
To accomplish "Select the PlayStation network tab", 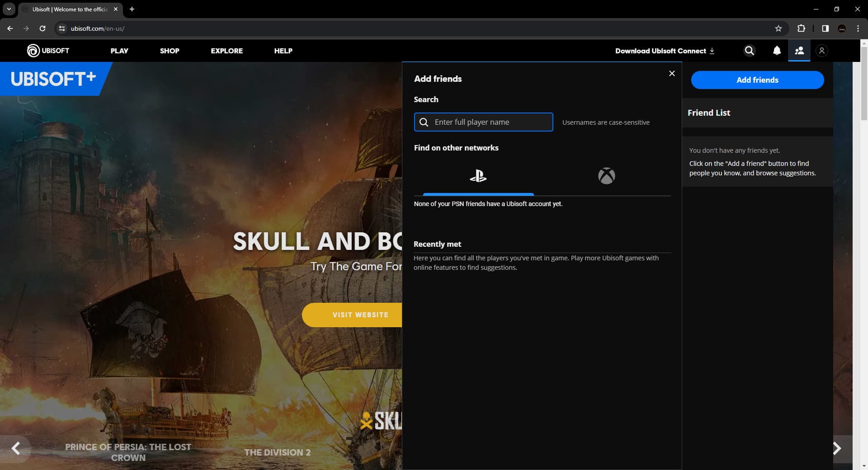I will [x=478, y=176].
